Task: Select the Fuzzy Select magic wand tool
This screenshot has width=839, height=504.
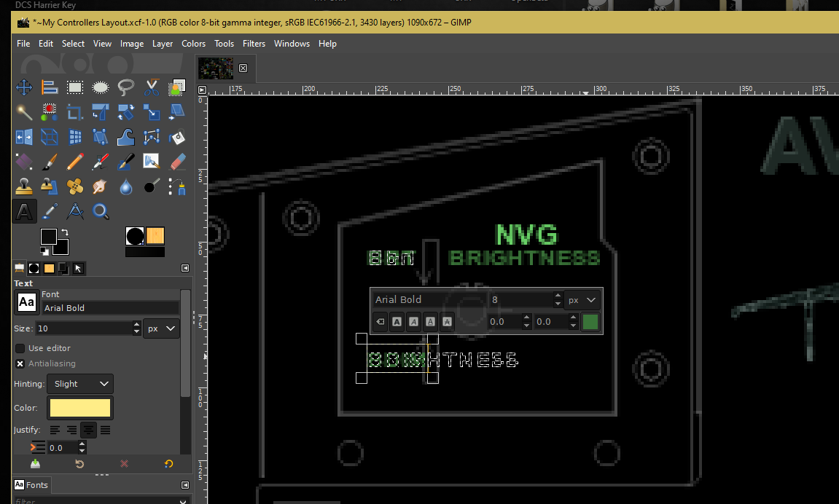Action: pos(24,112)
